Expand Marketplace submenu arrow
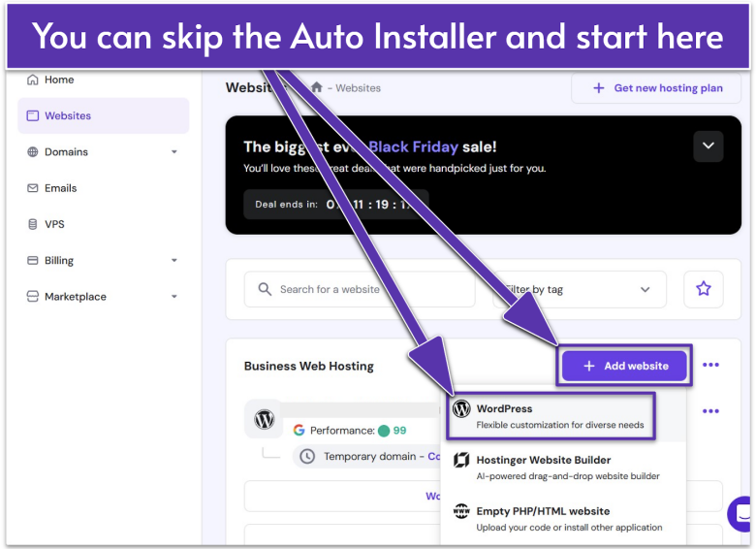The height and width of the screenshot is (549, 756). tap(174, 297)
